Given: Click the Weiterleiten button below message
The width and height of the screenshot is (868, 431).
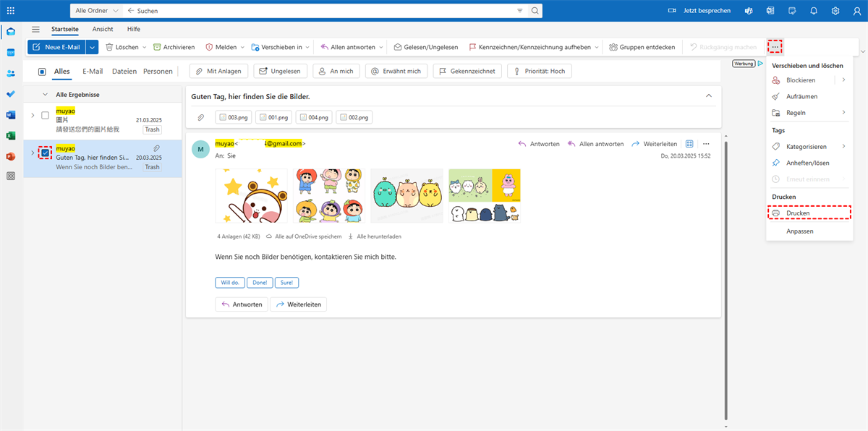Looking at the screenshot, I should pyautogui.click(x=298, y=304).
